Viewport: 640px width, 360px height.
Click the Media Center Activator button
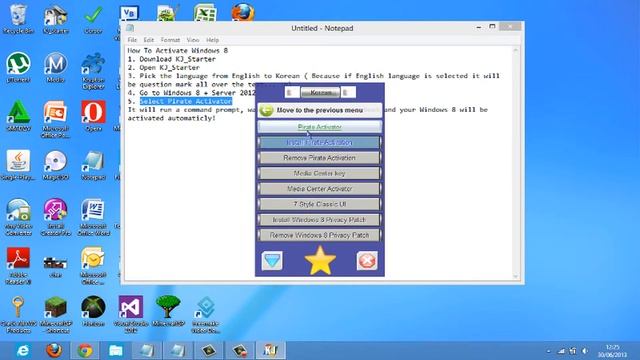320,189
